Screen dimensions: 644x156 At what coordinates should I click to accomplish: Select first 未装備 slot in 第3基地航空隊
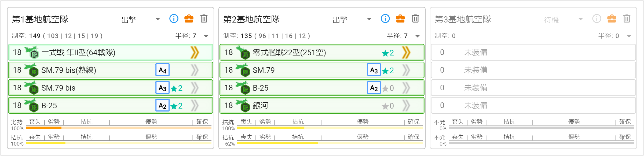(x=533, y=52)
